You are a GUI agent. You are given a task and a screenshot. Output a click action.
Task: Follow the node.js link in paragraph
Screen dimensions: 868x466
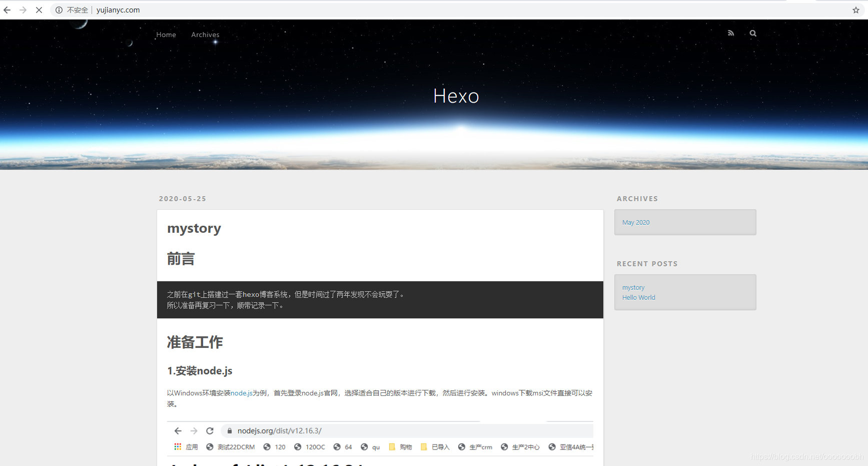point(242,393)
